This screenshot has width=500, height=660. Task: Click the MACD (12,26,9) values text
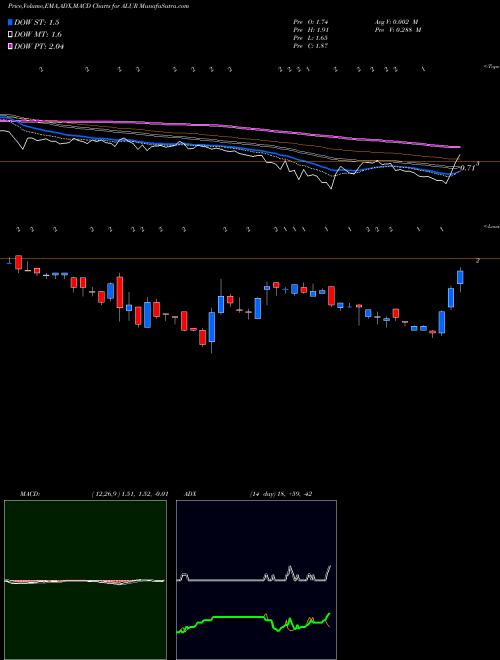point(130,494)
